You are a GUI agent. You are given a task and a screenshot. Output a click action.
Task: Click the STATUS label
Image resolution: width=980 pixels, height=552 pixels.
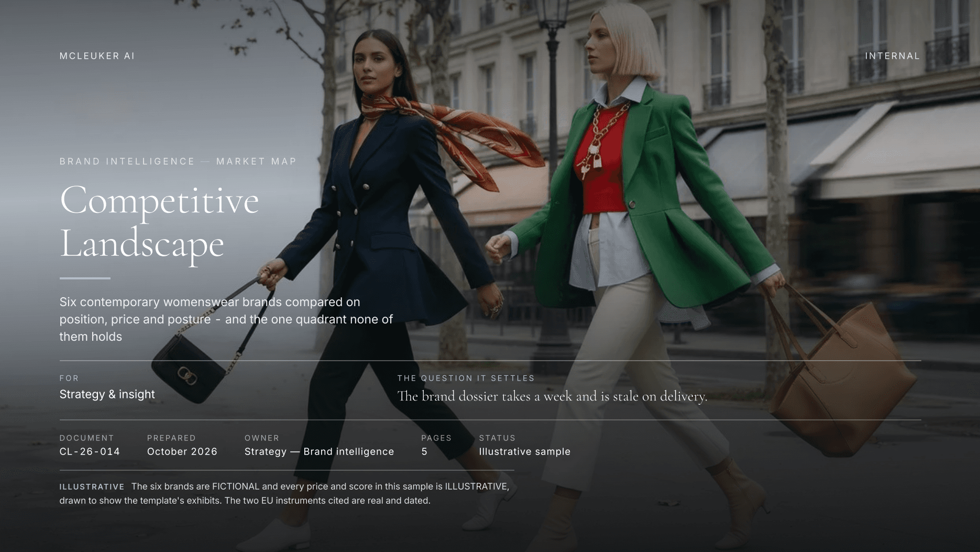point(497,438)
